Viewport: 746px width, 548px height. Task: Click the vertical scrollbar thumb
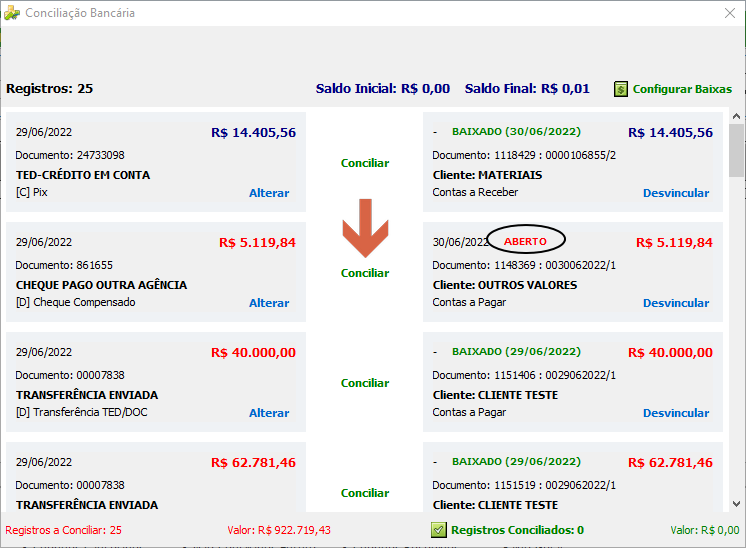736,150
